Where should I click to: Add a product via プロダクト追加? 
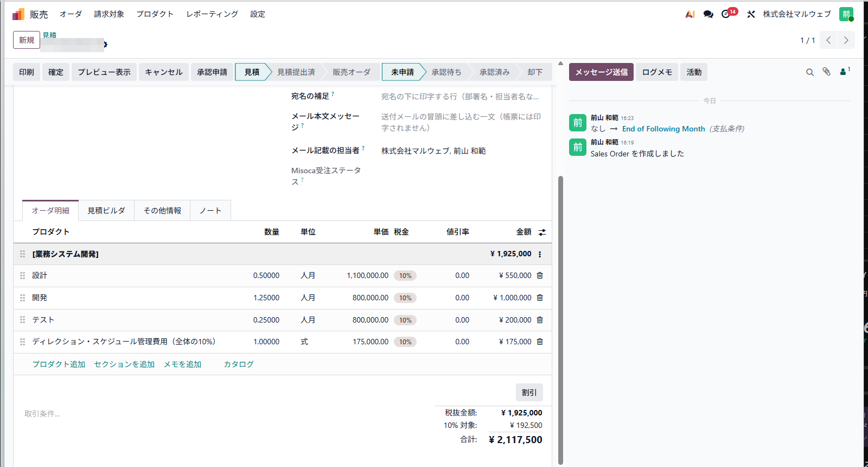click(59, 364)
